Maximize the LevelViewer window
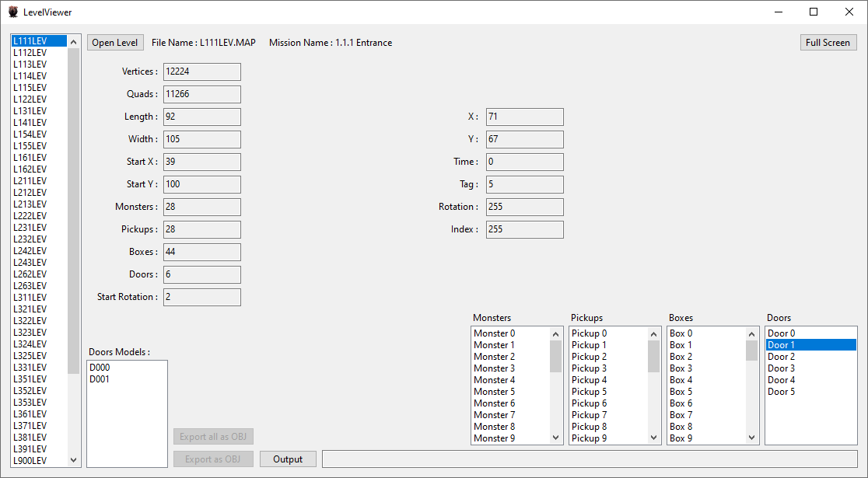868x478 pixels. click(814, 12)
